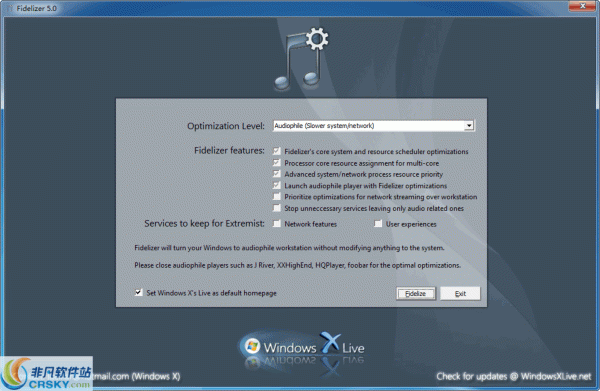Screen dimensions: 600x391
Task: Check the Network features checkbox
Action: [277, 224]
